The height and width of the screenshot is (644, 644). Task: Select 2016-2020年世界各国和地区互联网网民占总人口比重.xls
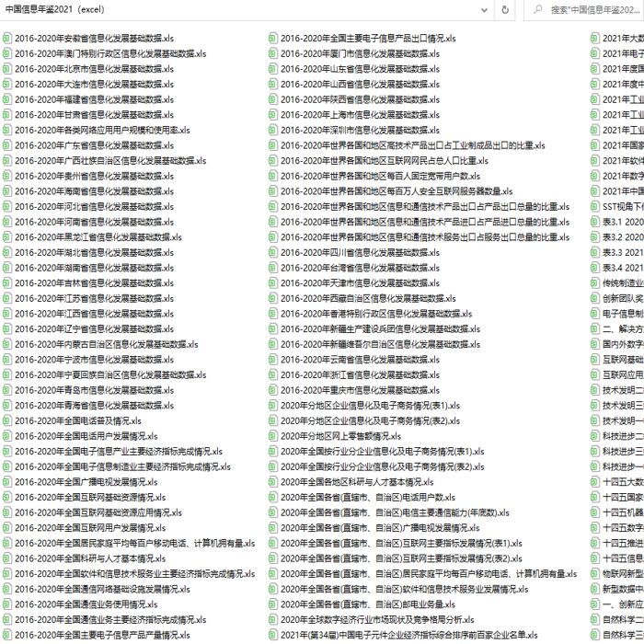pyautogui.click(x=385, y=161)
